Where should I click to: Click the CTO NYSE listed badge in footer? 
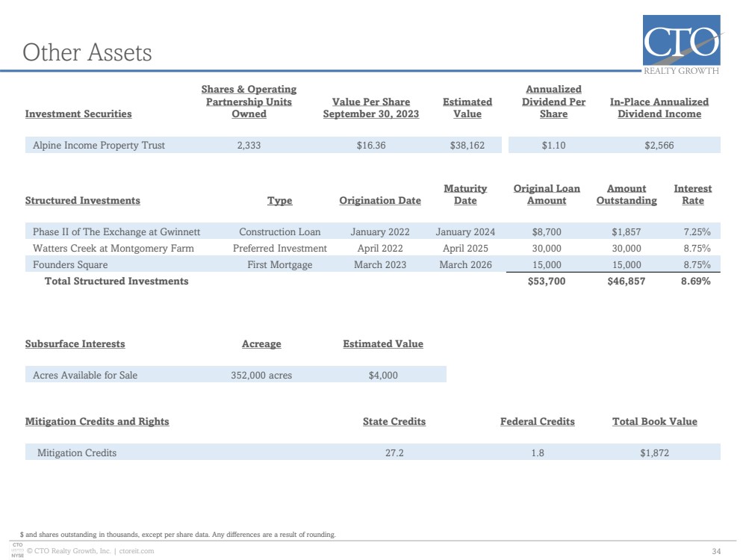[18, 550]
